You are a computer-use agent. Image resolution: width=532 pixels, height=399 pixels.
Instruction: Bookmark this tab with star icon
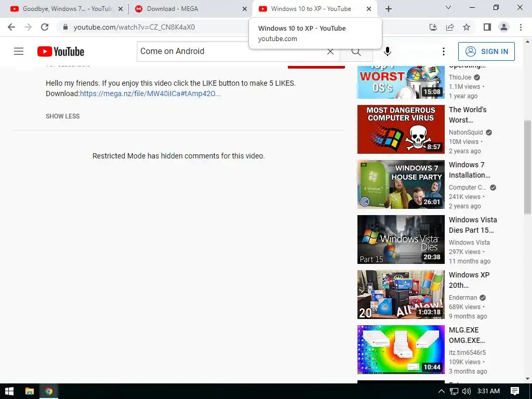[467, 27]
